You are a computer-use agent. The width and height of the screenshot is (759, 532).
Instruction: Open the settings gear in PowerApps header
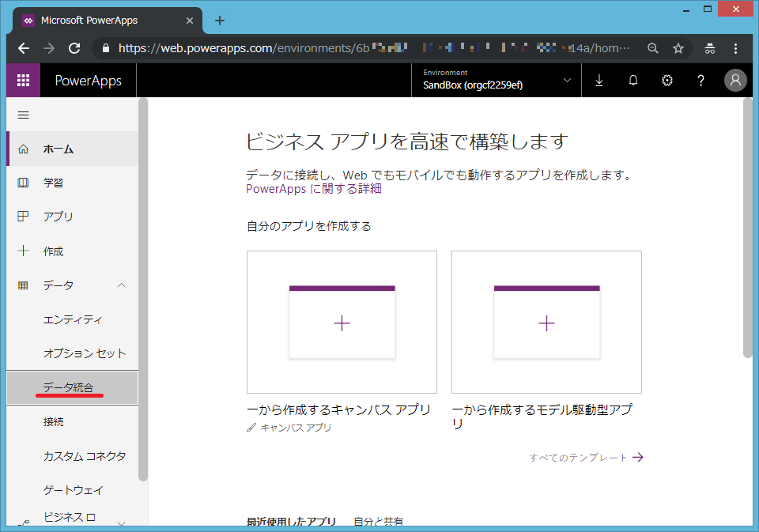(667, 81)
